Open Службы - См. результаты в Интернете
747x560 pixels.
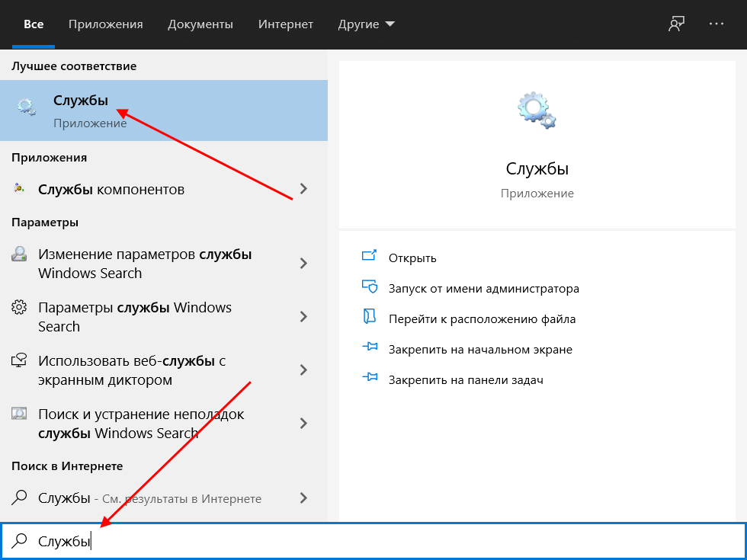pos(164,498)
